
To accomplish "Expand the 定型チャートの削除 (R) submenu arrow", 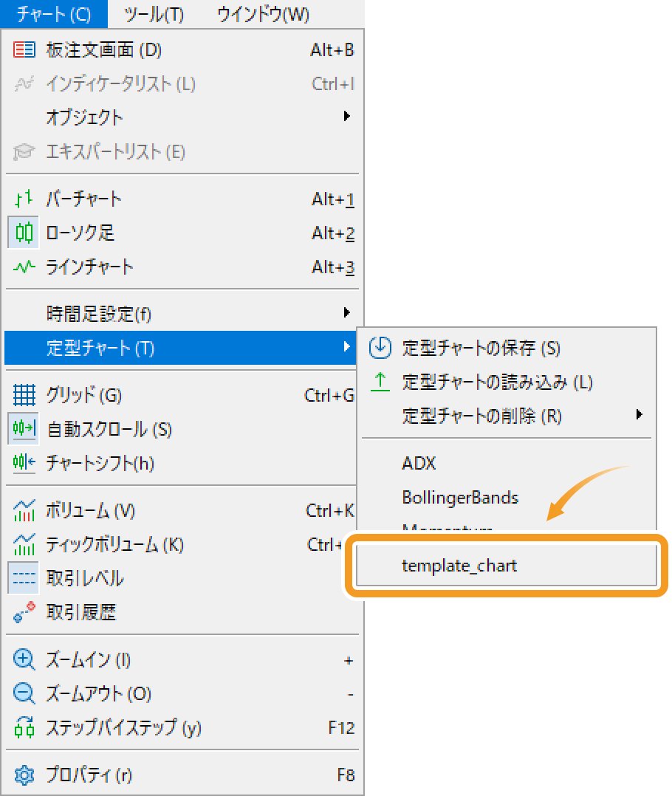I will coord(639,415).
